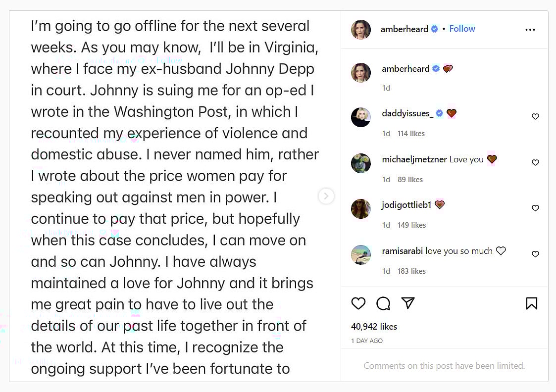The height and width of the screenshot is (392, 556).
Task: Click amberheard's header profile picture
Action: (361, 30)
